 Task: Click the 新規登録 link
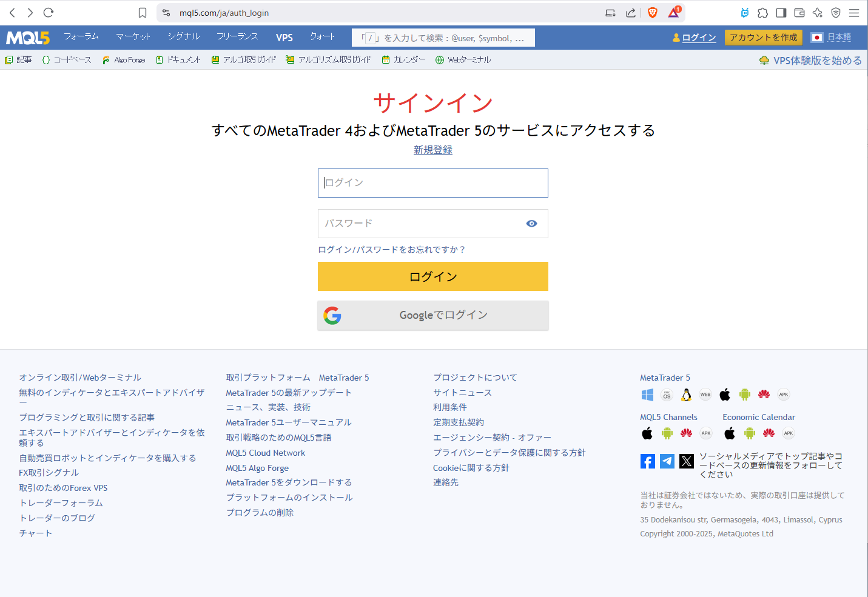[433, 150]
